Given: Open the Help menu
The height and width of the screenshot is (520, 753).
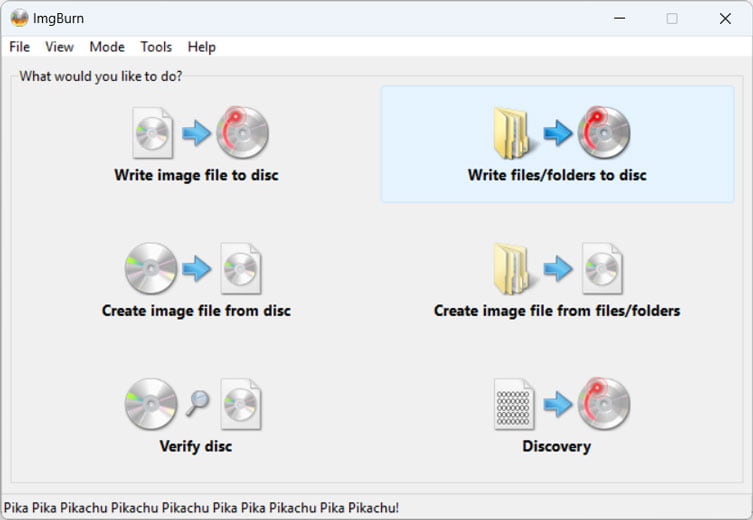Looking at the screenshot, I should [x=201, y=47].
